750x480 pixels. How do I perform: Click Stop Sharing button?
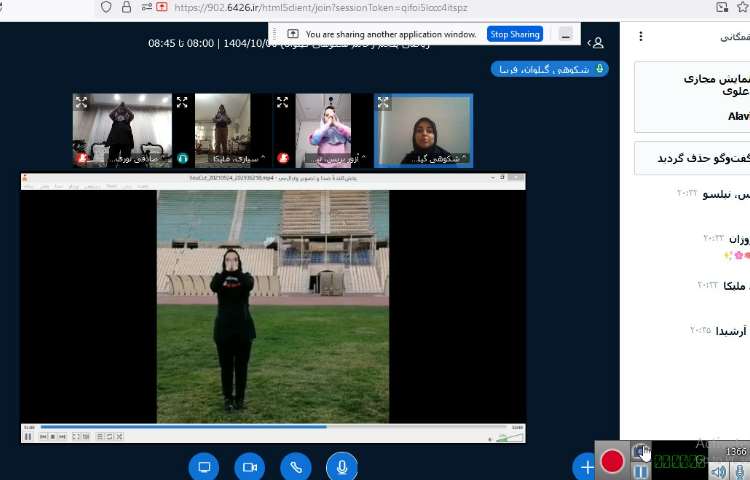click(514, 34)
